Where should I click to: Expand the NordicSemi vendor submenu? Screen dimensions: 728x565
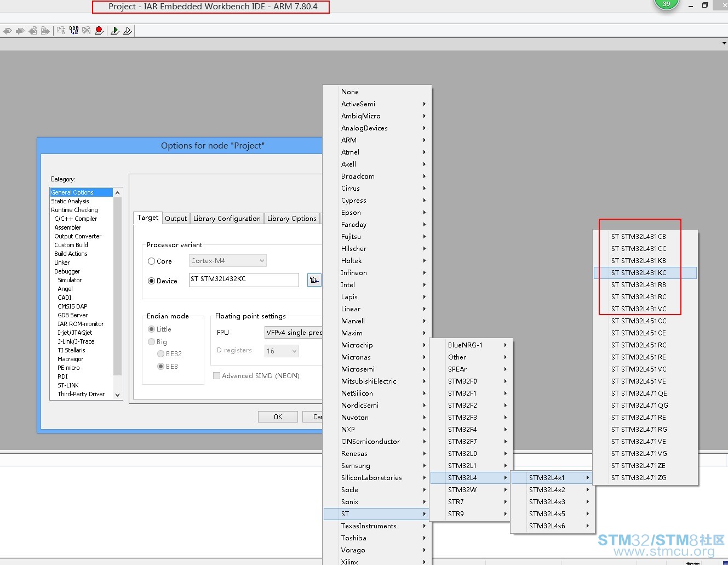coord(377,406)
